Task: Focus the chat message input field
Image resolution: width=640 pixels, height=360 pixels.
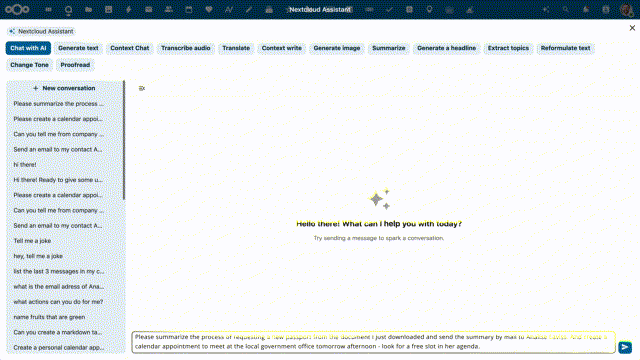Action: coord(373,342)
